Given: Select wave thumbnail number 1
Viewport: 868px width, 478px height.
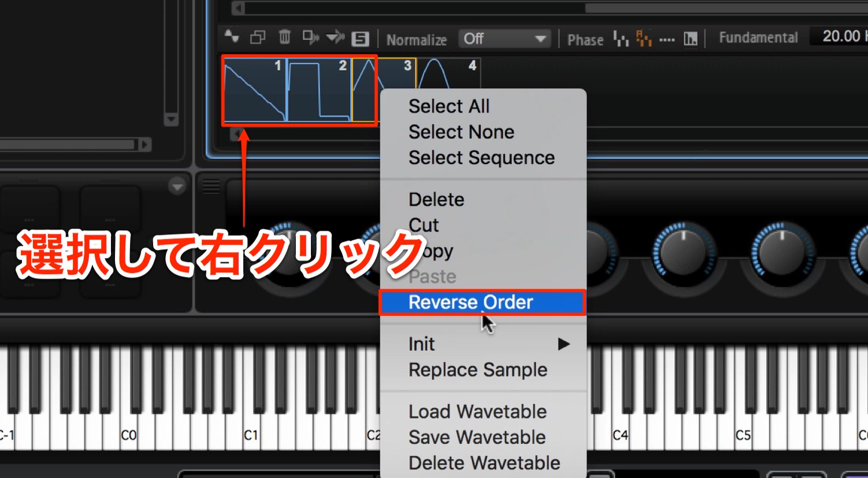Looking at the screenshot, I should point(255,91).
